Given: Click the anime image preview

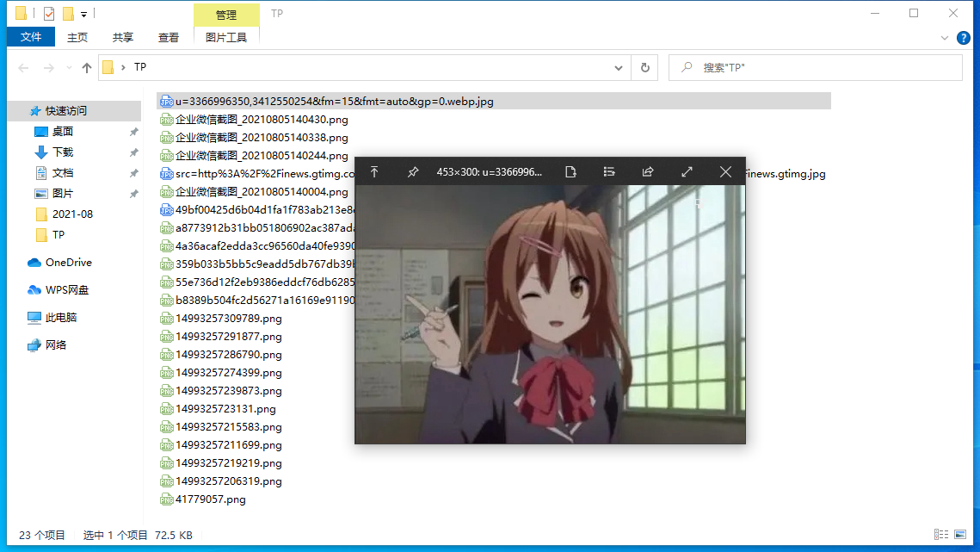Looking at the screenshot, I should 550,314.
